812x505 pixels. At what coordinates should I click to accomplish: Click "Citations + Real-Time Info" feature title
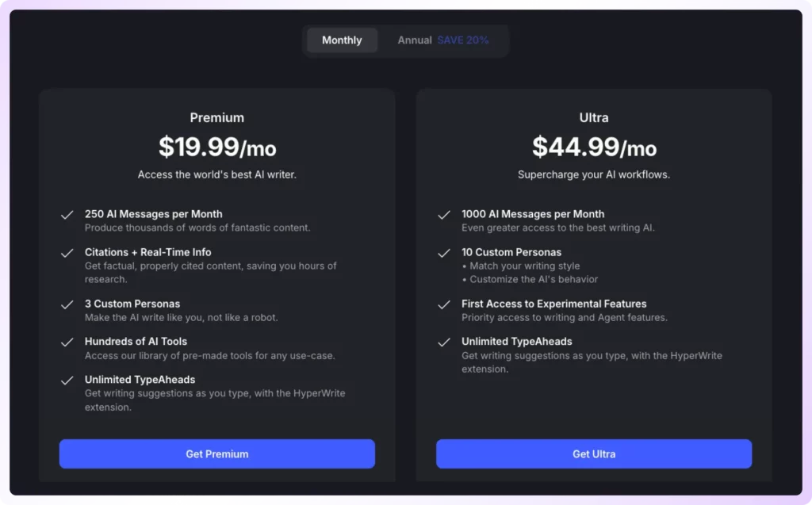point(147,252)
